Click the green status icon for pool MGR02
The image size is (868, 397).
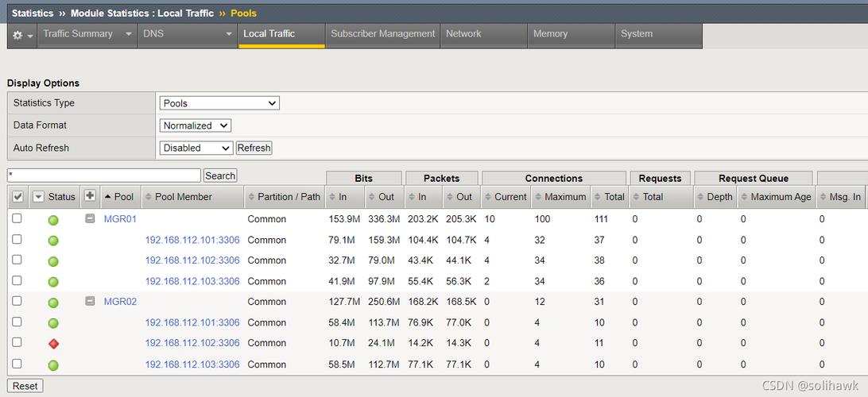pyautogui.click(x=53, y=303)
